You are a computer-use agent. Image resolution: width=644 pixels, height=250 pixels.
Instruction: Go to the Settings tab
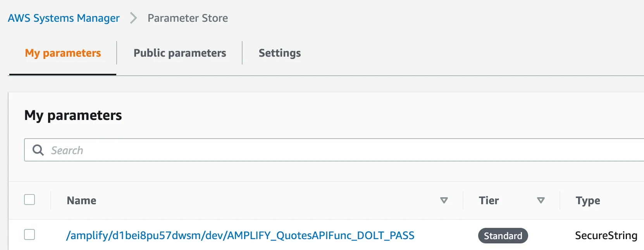coord(280,53)
